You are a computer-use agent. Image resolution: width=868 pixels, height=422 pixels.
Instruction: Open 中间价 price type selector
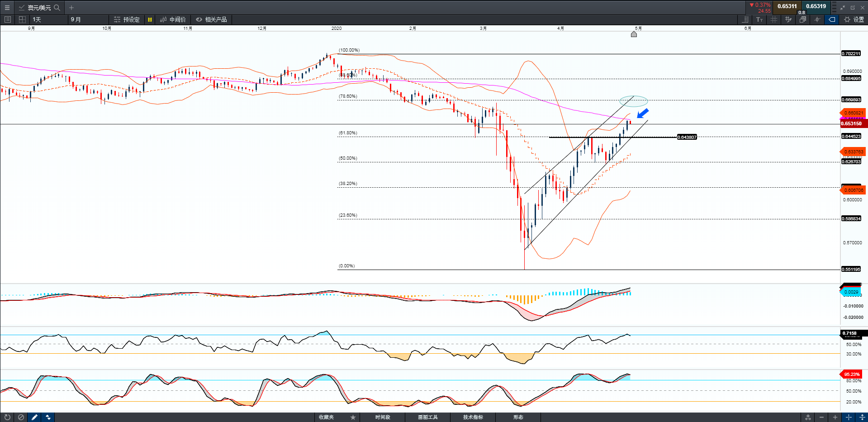pos(173,19)
